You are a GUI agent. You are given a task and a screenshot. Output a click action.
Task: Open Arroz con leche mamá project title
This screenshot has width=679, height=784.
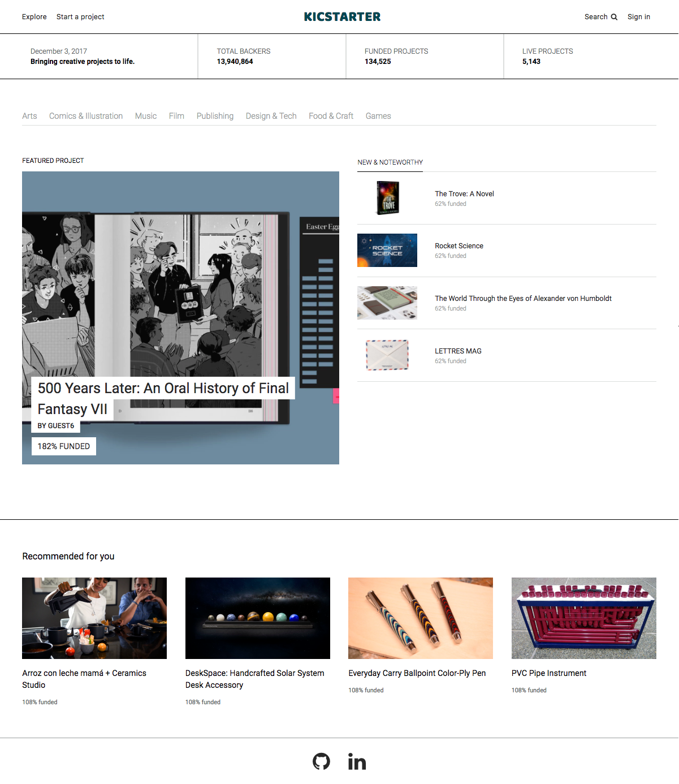tap(84, 679)
